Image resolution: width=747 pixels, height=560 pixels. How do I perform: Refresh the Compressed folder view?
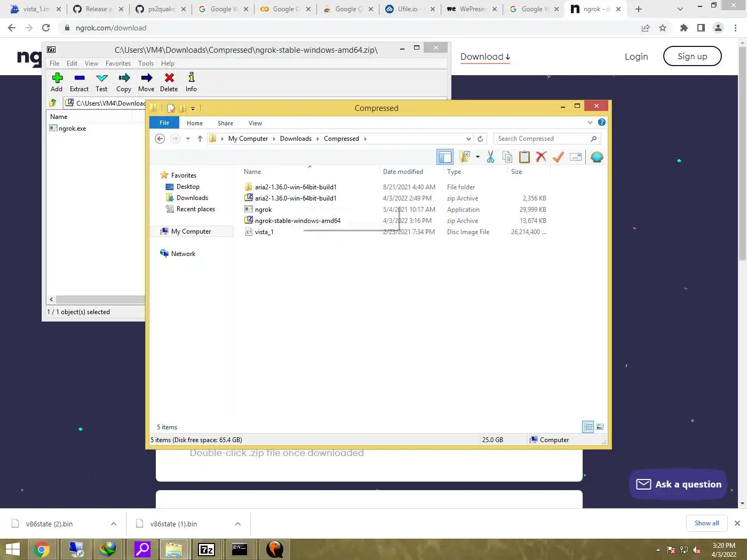click(480, 139)
